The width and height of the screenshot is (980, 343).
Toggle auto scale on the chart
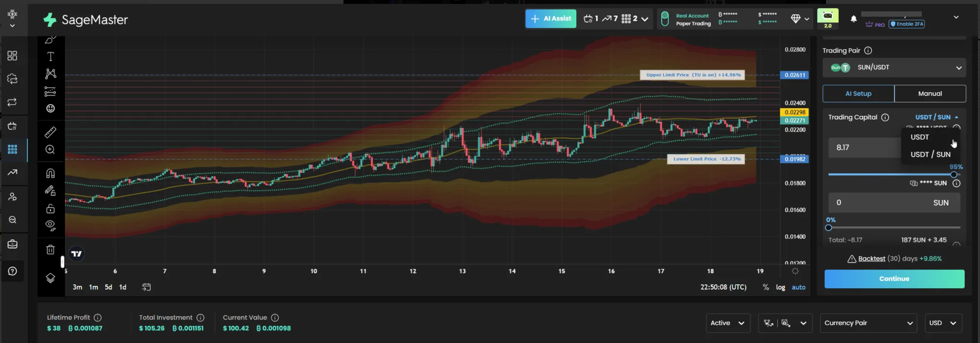tap(799, 287)
